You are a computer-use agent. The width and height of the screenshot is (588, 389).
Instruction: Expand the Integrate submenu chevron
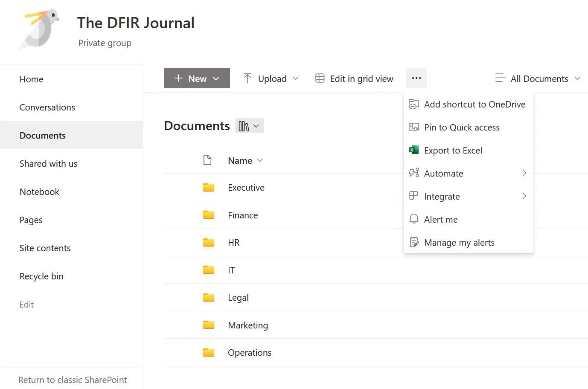524,196
